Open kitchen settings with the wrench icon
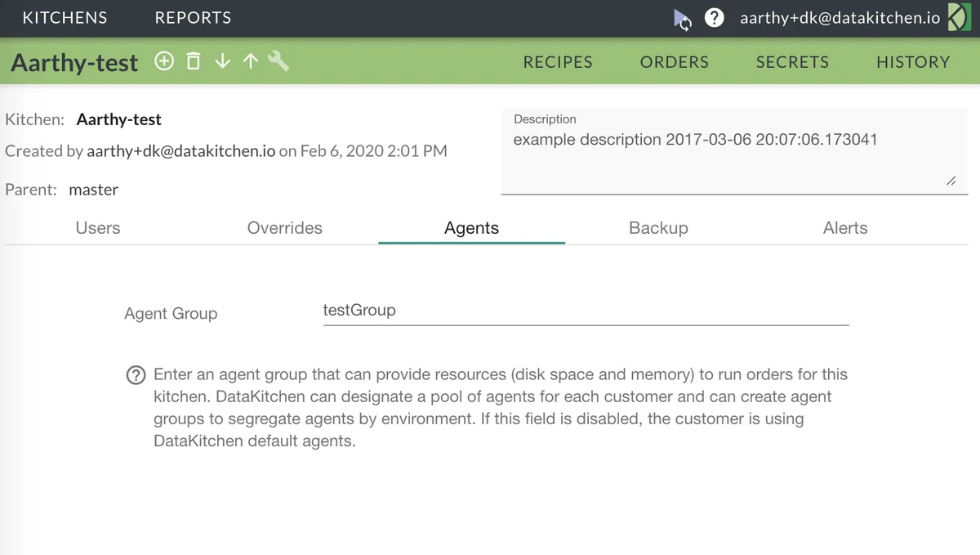Screen dimensions: 980x555 [x=278, y=61]
